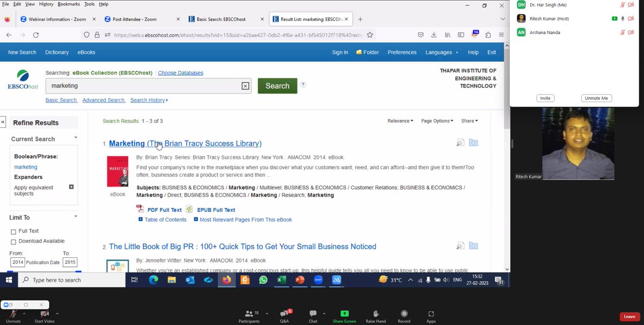This screenshot has width=644, height=325.
Task: Toggle Firefox sidebar icon
Action: pos(461,35)
